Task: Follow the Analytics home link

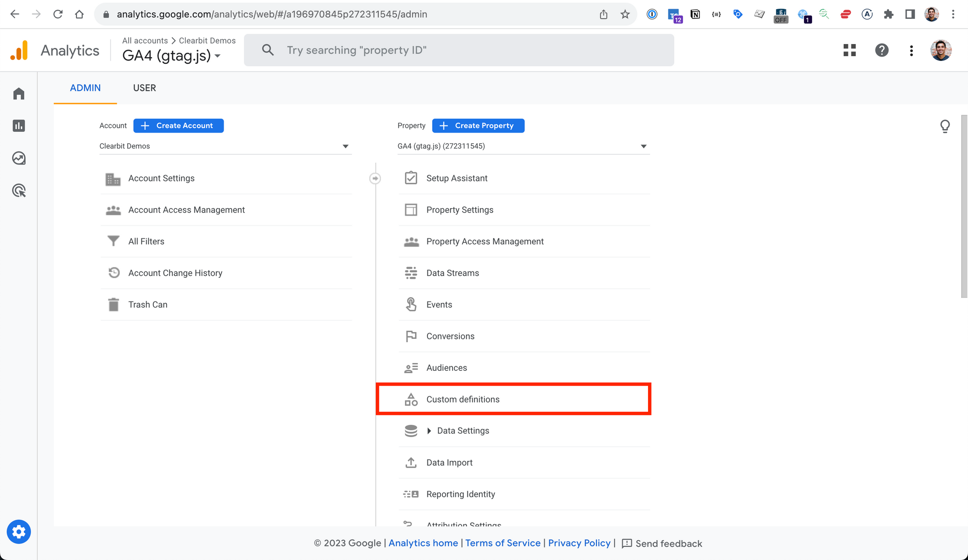Action: [x=423, y=543]
